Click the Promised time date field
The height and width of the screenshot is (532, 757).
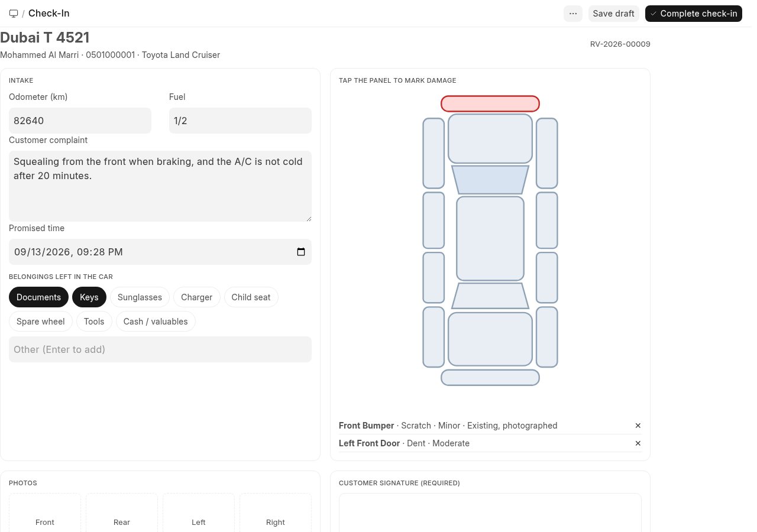[x=160, y=252]
